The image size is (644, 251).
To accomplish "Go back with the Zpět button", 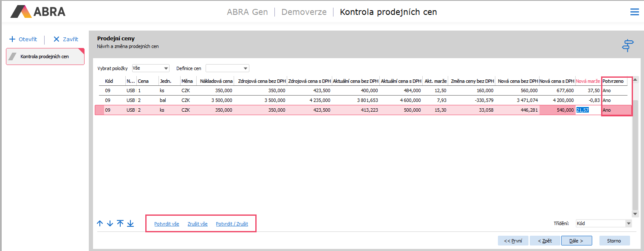I will click(545, 241).
